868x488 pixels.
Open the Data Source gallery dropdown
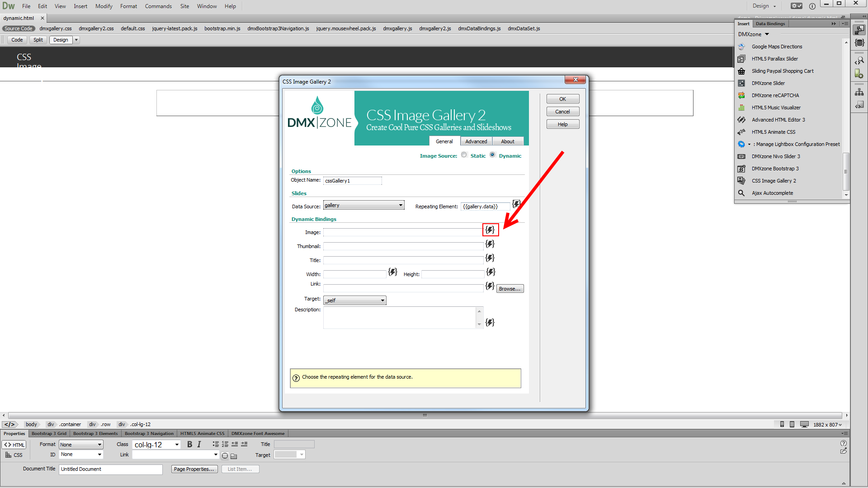click(363, 206)
